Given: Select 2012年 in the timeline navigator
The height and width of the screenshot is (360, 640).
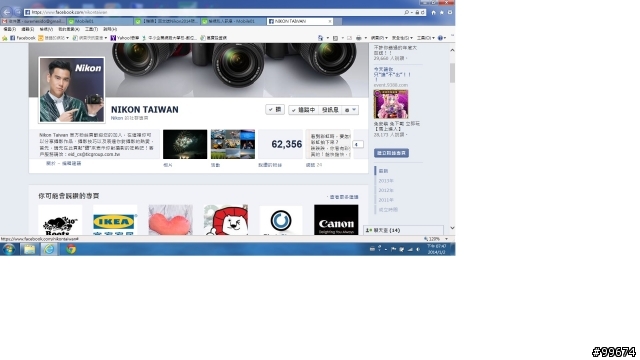Looking at the screenshot, I should coord(386,191).
